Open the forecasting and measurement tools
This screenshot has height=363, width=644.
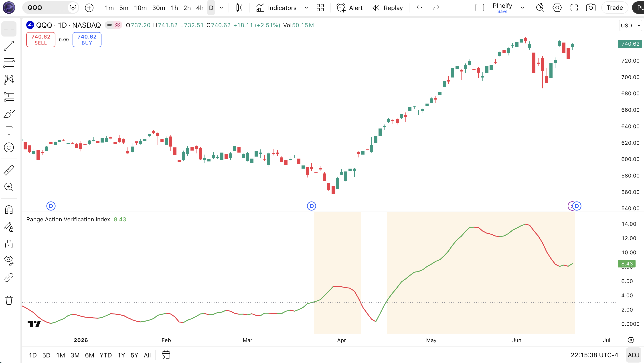pos(9,97)
